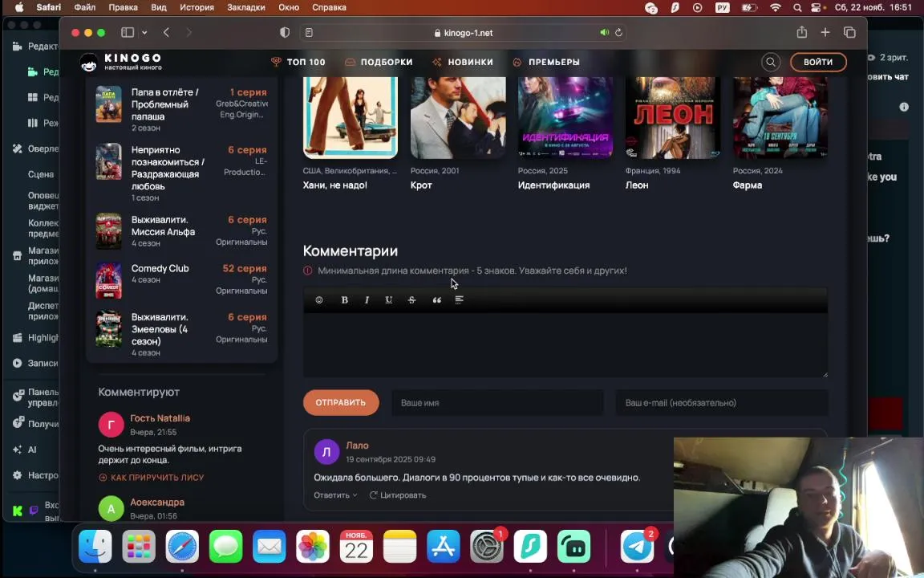Open App Store from the Dock

(x=443, y=546)
